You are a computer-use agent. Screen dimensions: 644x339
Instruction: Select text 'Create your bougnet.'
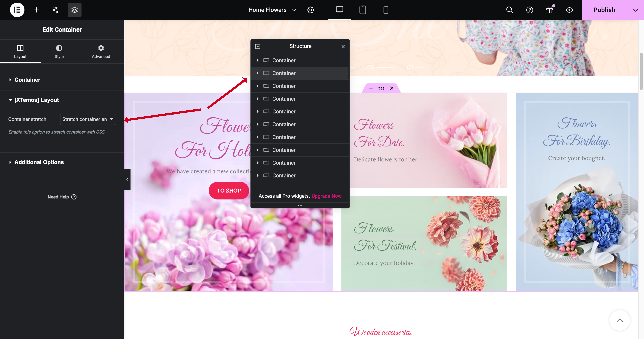pyautogui.click(x=577, y=158)
